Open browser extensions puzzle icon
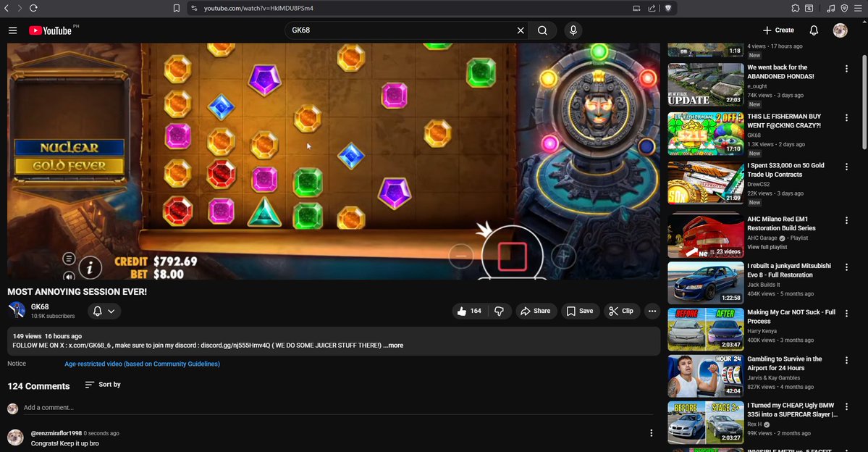 click(x=795, y=8)
